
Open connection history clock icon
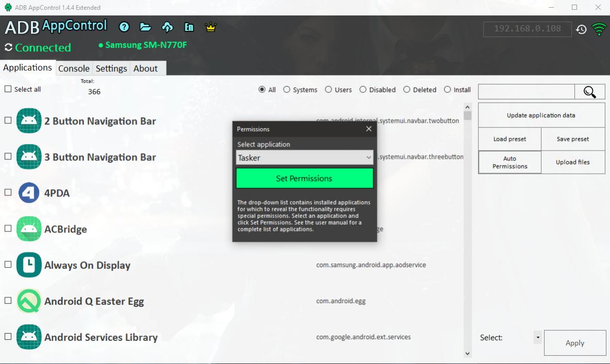point(581,29)
